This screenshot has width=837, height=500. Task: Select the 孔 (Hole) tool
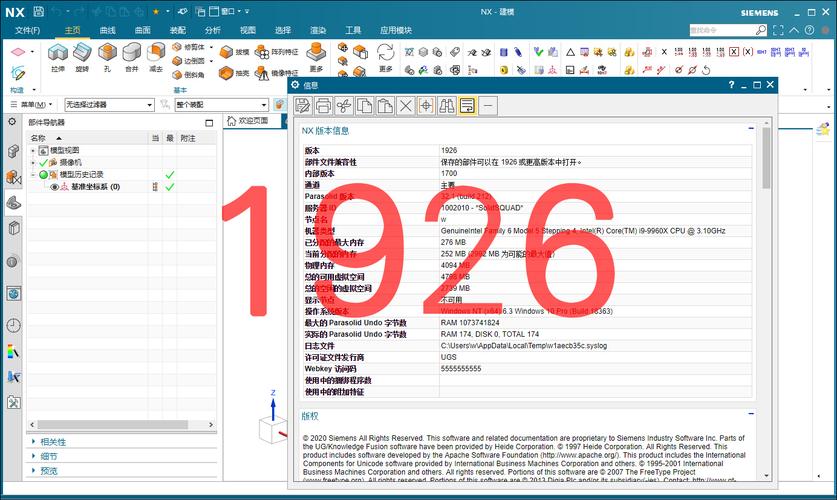107,57
